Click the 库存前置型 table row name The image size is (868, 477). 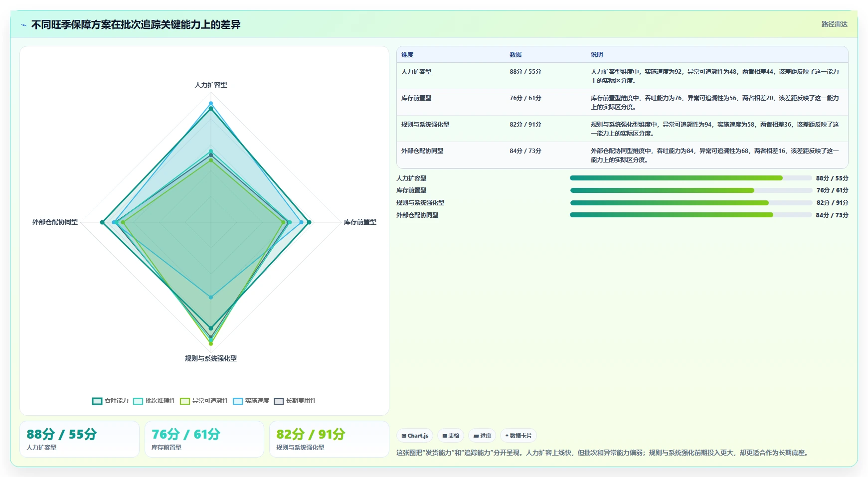coord(416,98)
